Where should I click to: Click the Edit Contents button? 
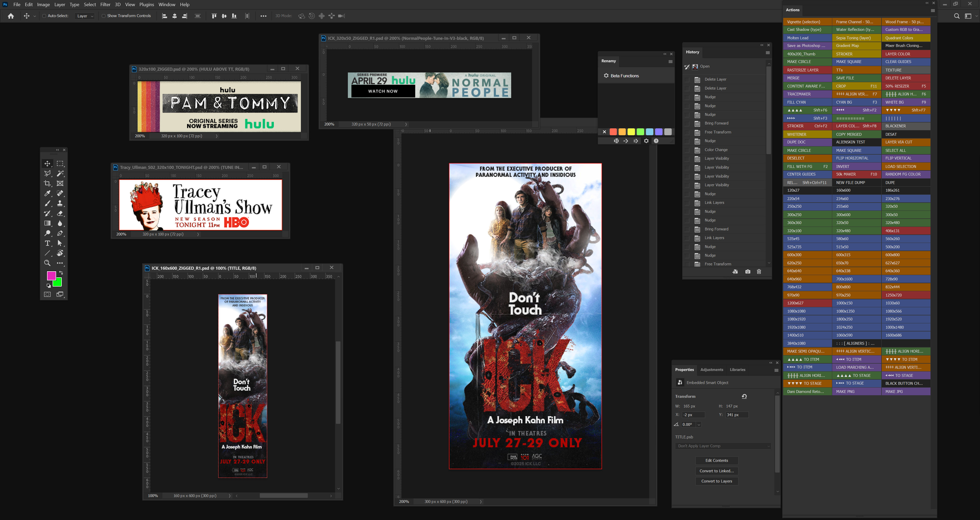[x=716, y=461]
